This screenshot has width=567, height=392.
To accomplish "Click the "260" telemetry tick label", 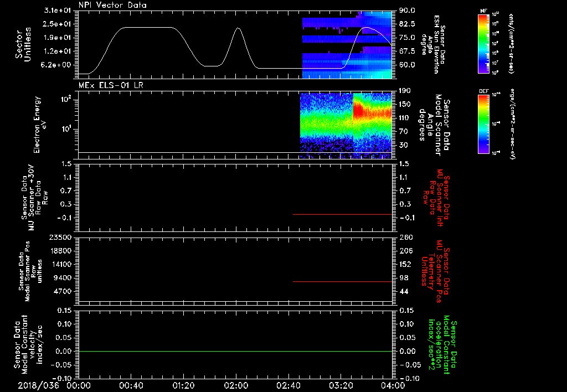I will coord(405,237).
